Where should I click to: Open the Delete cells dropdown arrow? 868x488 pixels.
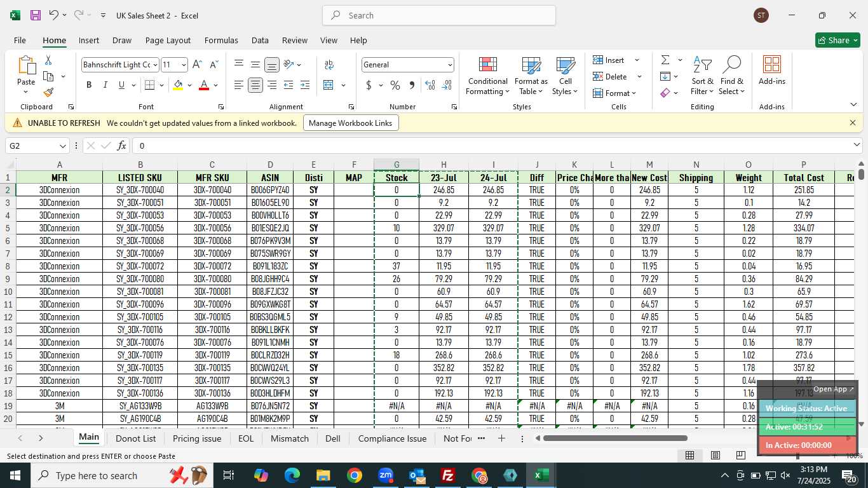639,77
